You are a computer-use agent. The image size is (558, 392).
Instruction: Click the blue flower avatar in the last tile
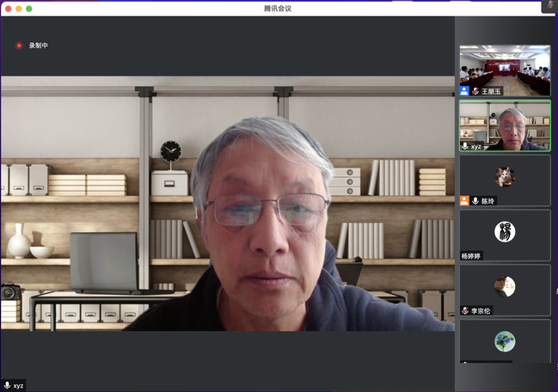(x=505, y=341)
